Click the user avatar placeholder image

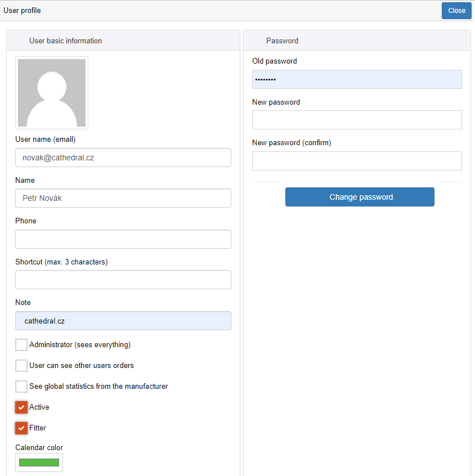[x=52, y=93]
